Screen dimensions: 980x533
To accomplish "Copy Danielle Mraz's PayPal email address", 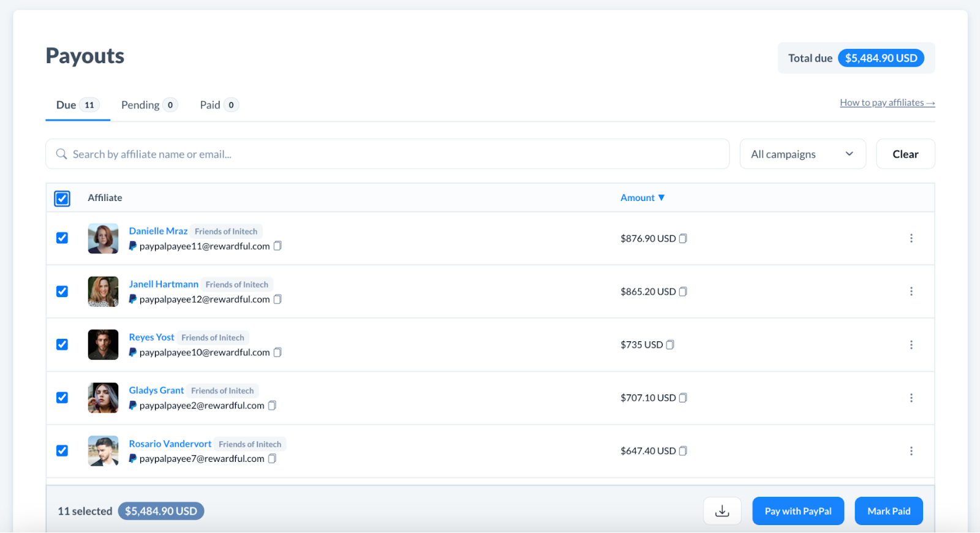I will click(x=277, y=246).
